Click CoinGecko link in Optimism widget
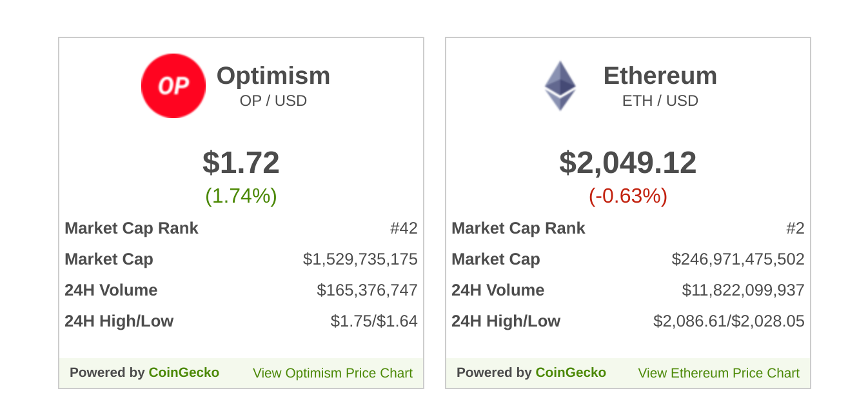The width and height of the screenshot is (868, 413). 184,372
